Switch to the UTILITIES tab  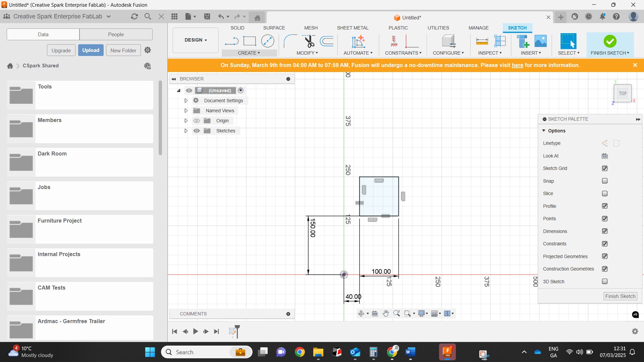click(x=438, y=28)
